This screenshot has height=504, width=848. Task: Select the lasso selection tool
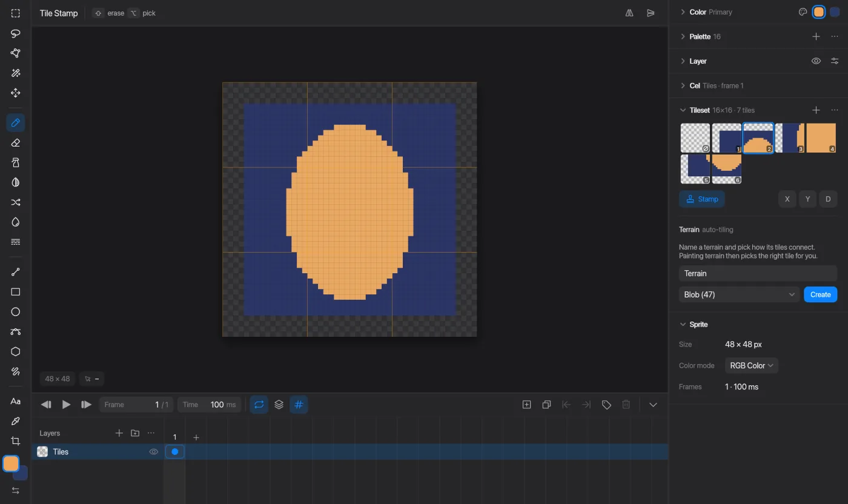click(16, 33)
